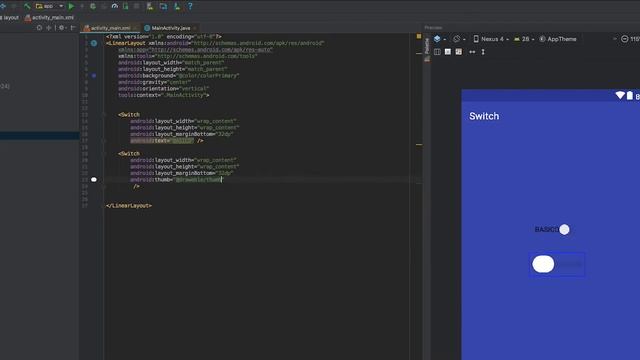Close the MainActivity.java tab
The height and width of the screenshot is (360, 640).
click(195, 28)
